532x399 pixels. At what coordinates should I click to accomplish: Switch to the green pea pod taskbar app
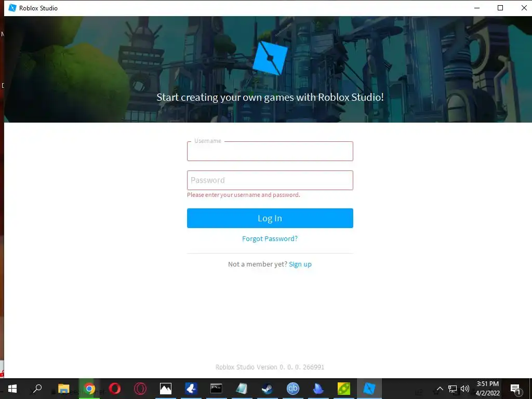point(344,389)
